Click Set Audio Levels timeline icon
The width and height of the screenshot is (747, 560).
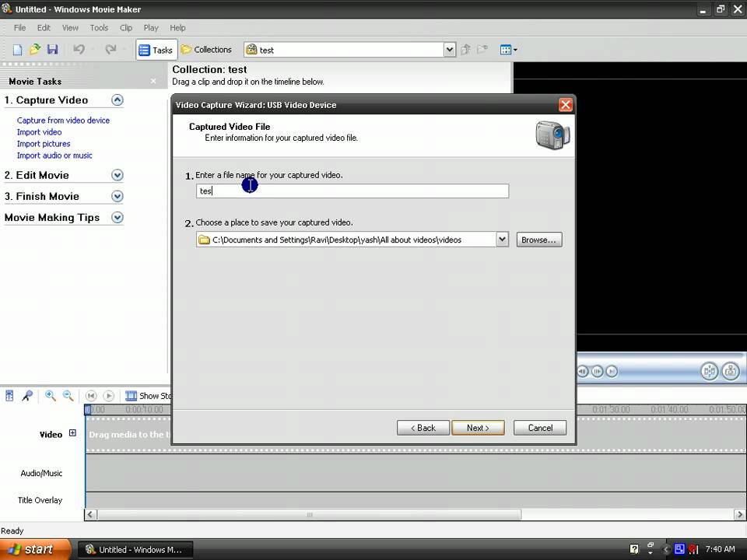tap(9, 396)
